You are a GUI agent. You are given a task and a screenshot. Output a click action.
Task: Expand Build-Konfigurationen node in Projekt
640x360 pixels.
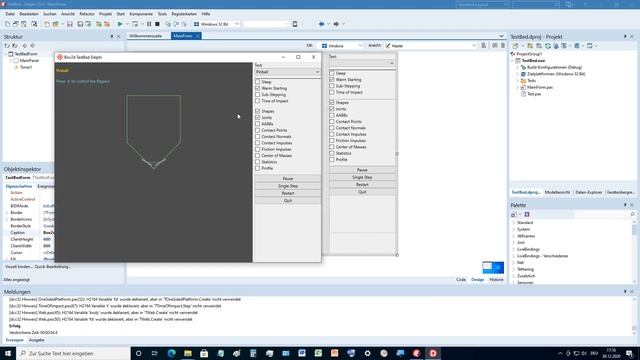click(x=518, y=67)
